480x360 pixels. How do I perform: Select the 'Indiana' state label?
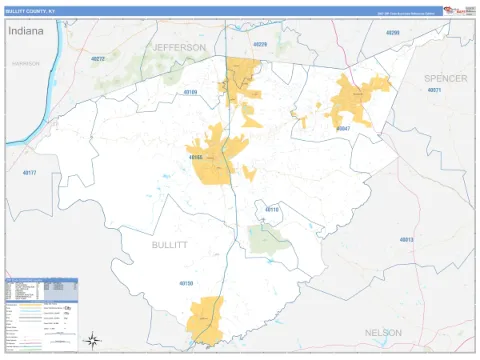[26, 31]
